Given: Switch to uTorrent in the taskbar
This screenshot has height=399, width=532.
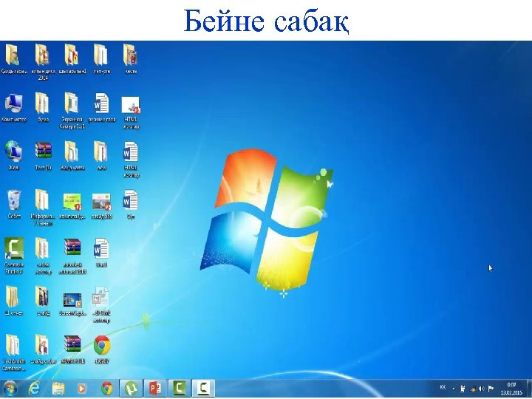Looking at the screenshot, I should coord(132,389).
